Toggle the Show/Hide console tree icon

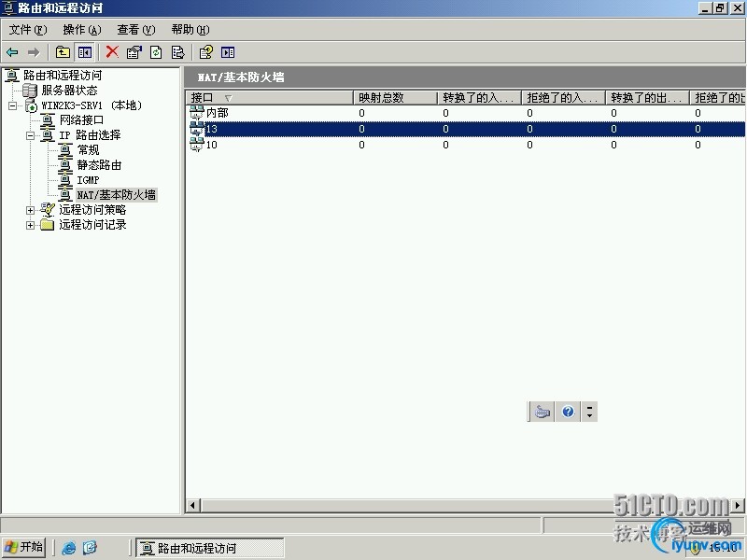[85, 52]
